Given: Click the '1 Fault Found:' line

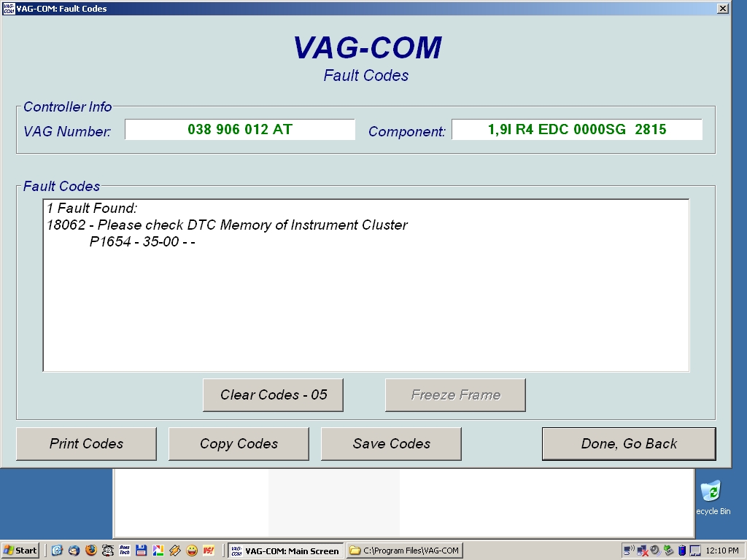Looking at the screenshot, I should click(92, 208).
